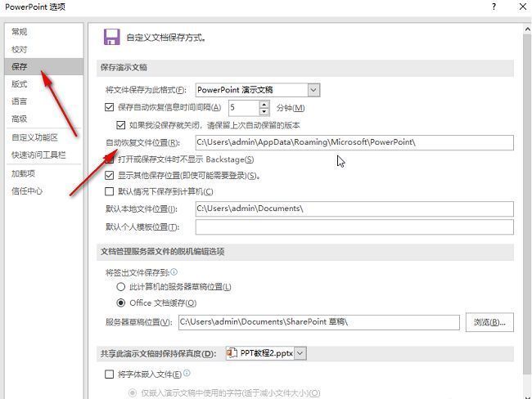The image size is (532, 399).
Task: Close the PowerPoint 选项 dialog
Action: 523,7
